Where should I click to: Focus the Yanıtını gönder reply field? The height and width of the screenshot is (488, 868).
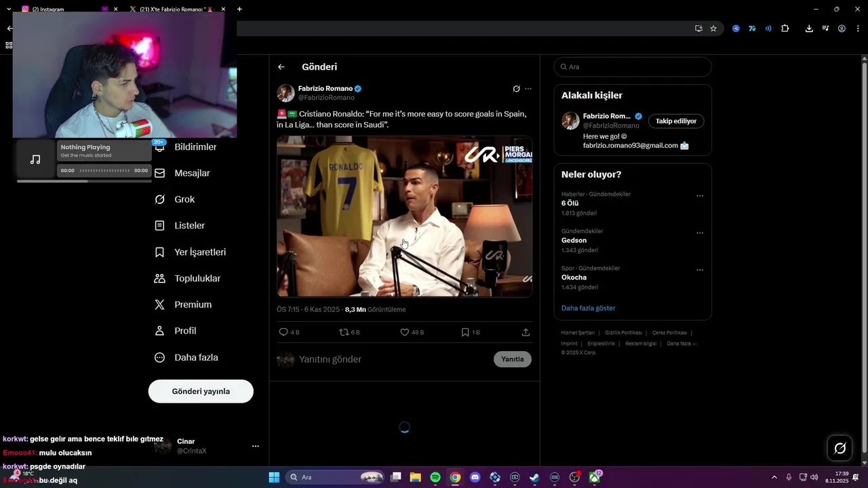[x=393, y=359]
